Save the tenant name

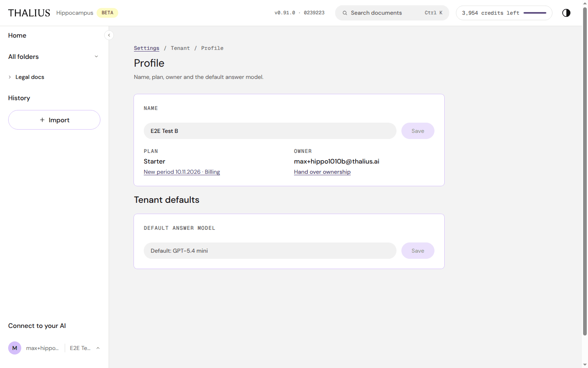(418, 131)
